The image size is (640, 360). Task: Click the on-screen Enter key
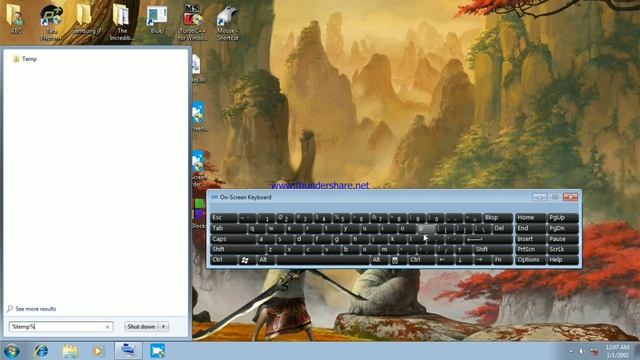[488, 239]
